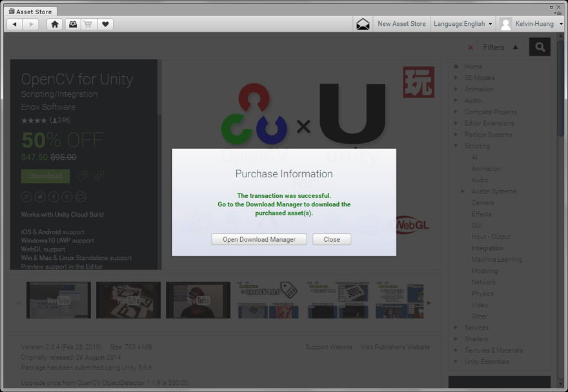Open the comments speech bubble icon

click(x=81, y=197)
